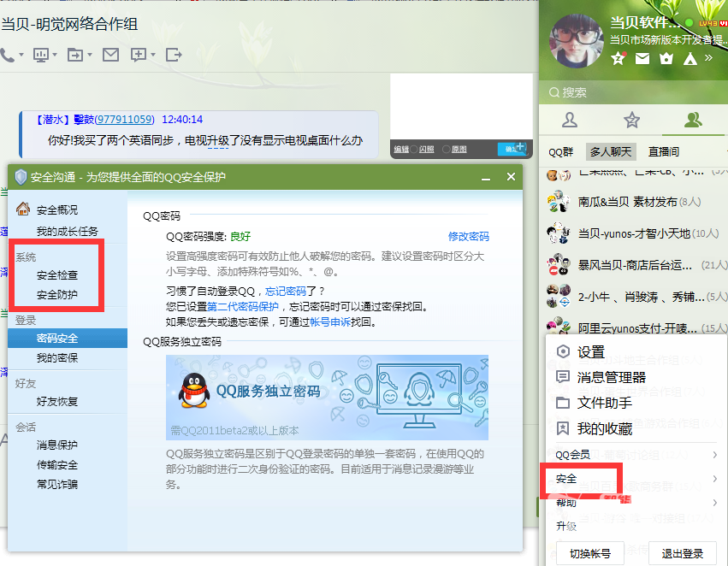
Task: Click the remote desktop monitor icon
Action: tap(41, 56)
